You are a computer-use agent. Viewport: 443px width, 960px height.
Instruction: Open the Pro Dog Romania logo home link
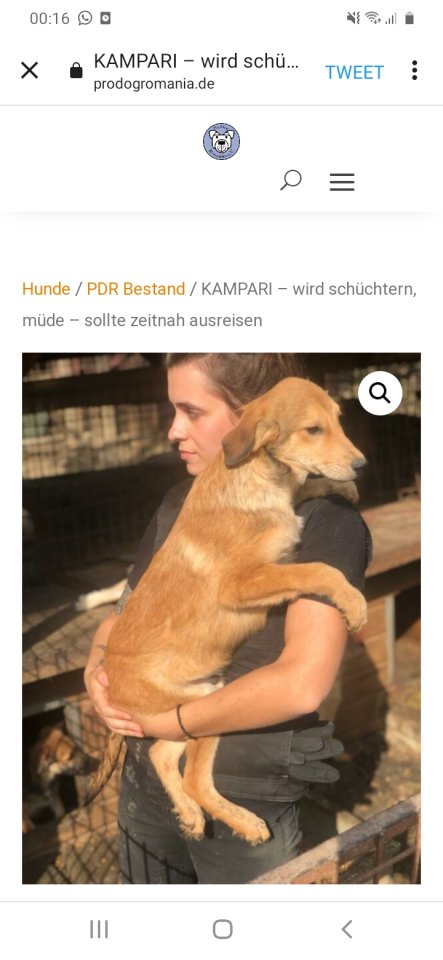coord(222,141)
